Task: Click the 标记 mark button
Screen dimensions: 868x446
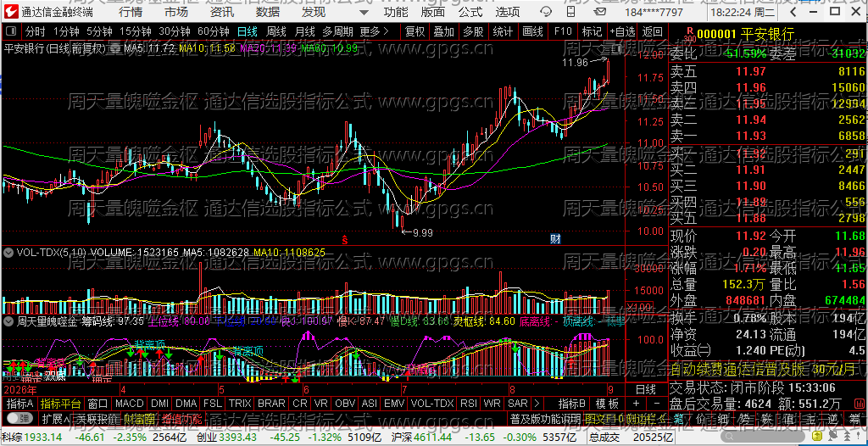Action: 592,31
